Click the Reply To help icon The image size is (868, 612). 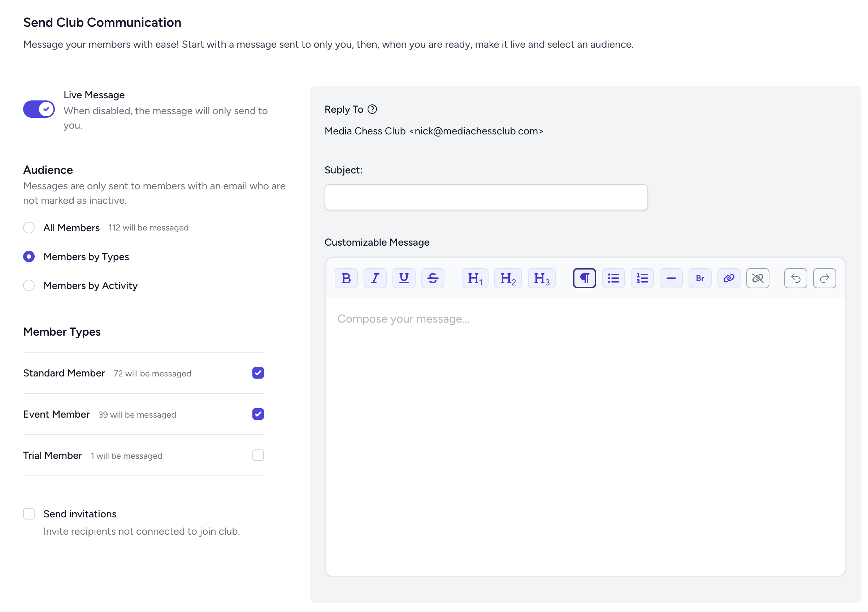372,109
